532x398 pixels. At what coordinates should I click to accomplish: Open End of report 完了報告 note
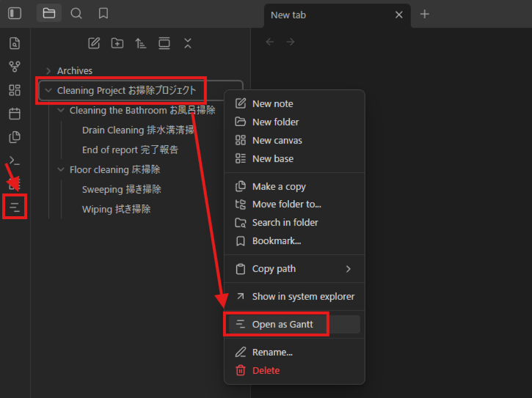point(130,150)
